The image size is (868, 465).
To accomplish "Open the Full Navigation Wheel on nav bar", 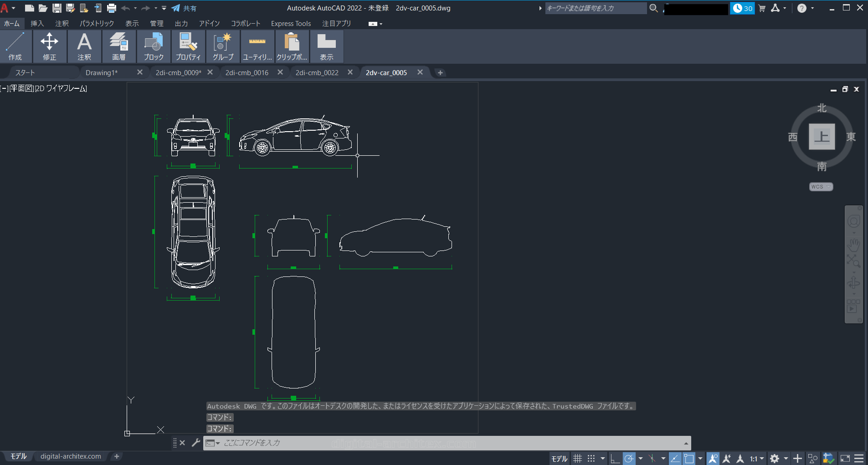I will coord(853,221).
